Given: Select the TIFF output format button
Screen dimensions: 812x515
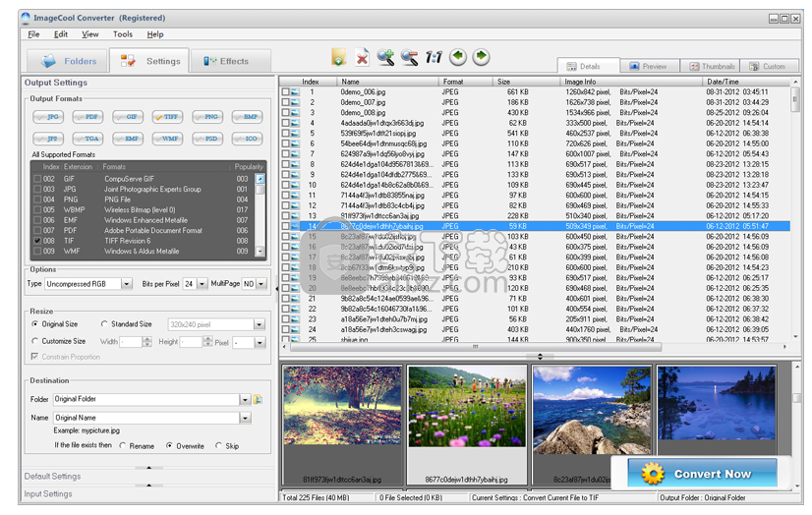Looking at the screenshot, I should point(167,117).
